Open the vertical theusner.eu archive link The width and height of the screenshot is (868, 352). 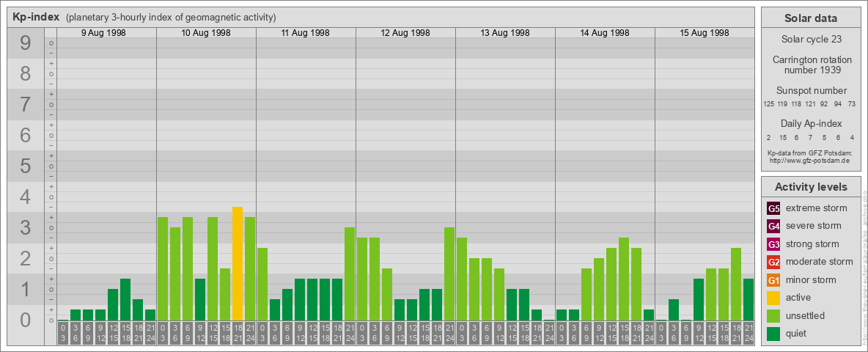864,264
